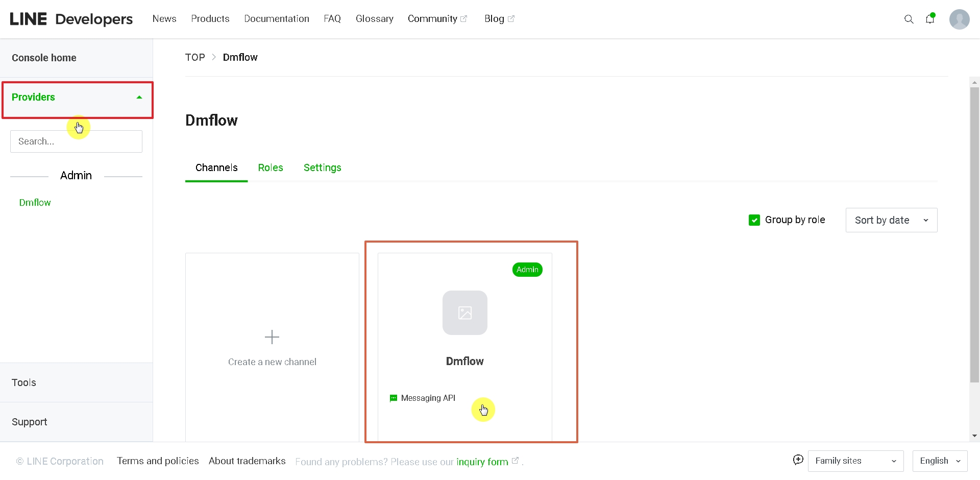Click the Messaging API green icon
Viewport: 980px width, 480px height.
pos(393,398)
